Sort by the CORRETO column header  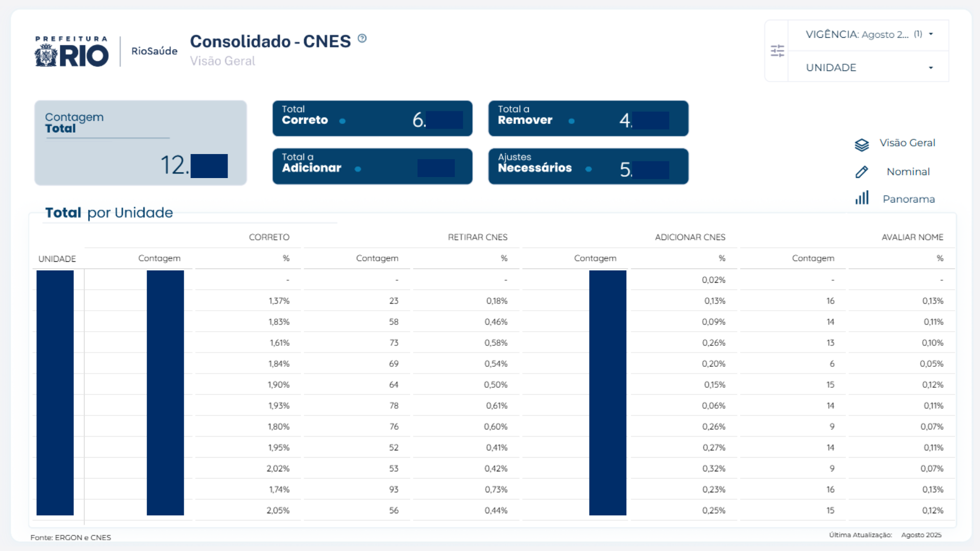(x=268, y=237)
